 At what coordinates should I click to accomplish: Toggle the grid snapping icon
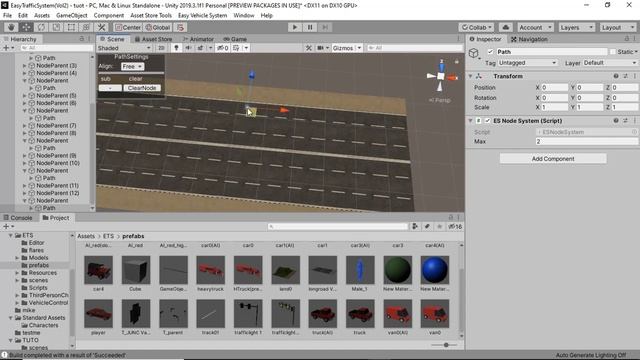[x=180, y=27]
